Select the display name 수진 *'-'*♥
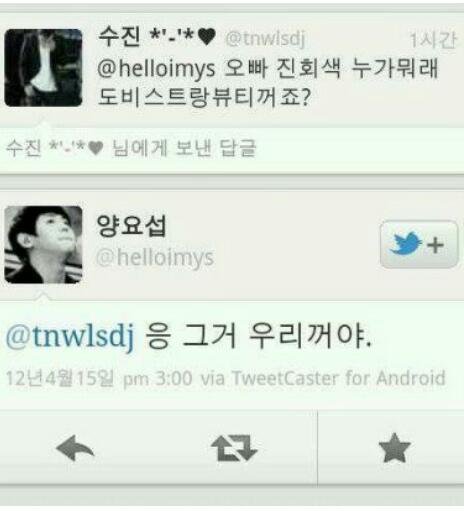Image resolution: width=464 pixels, height=511 pixels. (x=157, y=36)
